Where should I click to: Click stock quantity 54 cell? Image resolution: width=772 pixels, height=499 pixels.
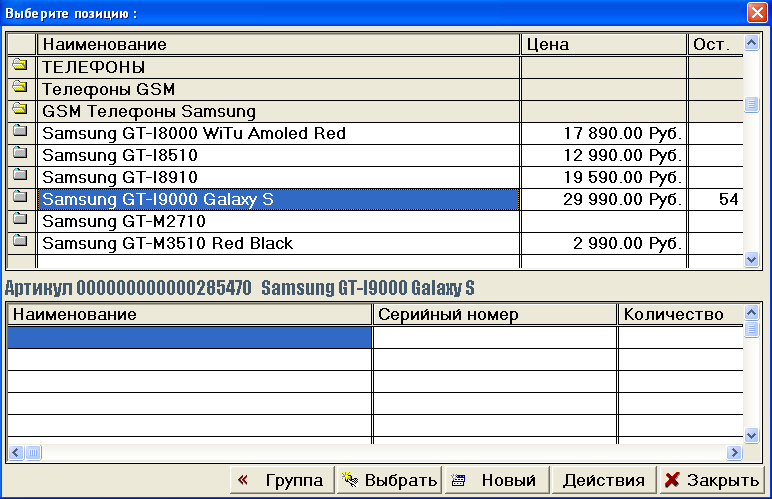(716, 199)
